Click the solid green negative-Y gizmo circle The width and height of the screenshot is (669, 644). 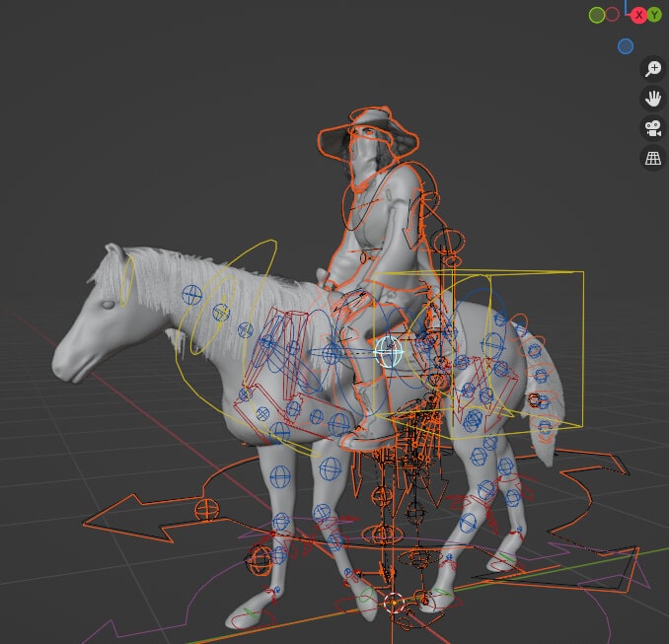tap(596, 15)
